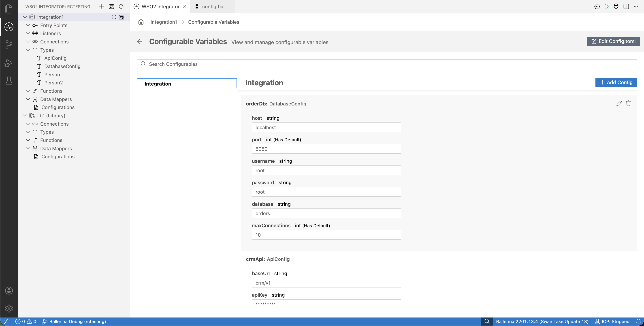Click the port field containing 5050
Screen dimensions: 644x326
326,149
